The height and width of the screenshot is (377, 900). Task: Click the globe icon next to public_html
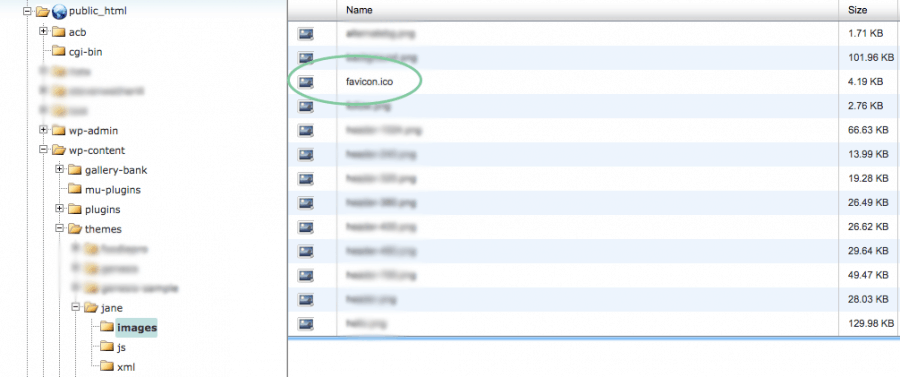click(59, 11)
